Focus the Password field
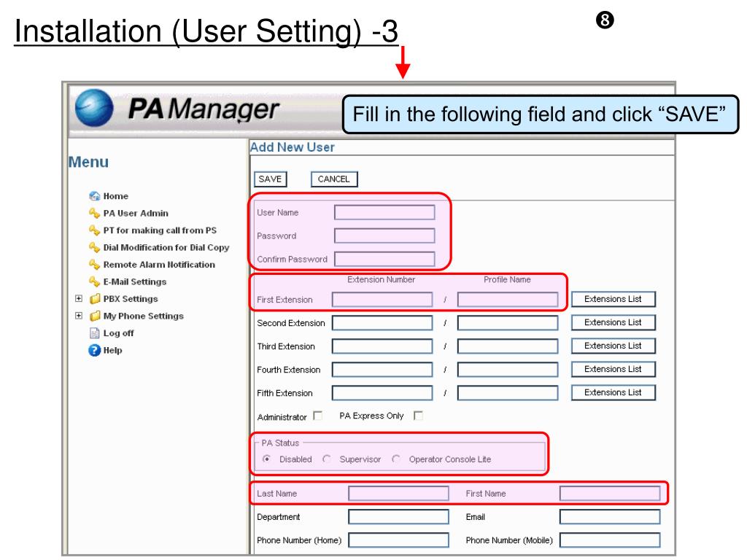 click(x=384, y=236)
